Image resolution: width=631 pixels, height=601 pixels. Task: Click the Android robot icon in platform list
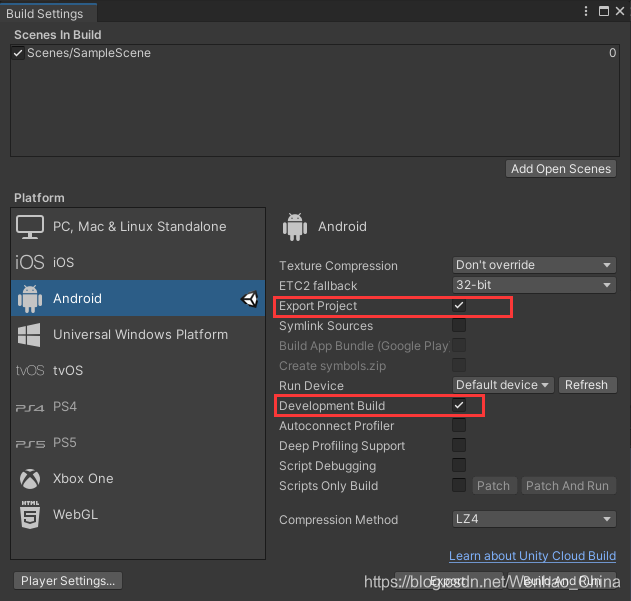(30, 298)
